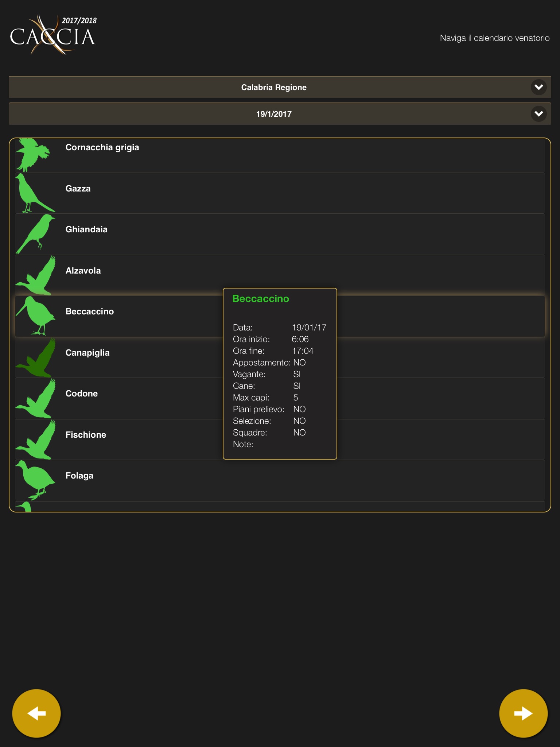Open the 19/1/2017 date selector bar

pos(280,114)
